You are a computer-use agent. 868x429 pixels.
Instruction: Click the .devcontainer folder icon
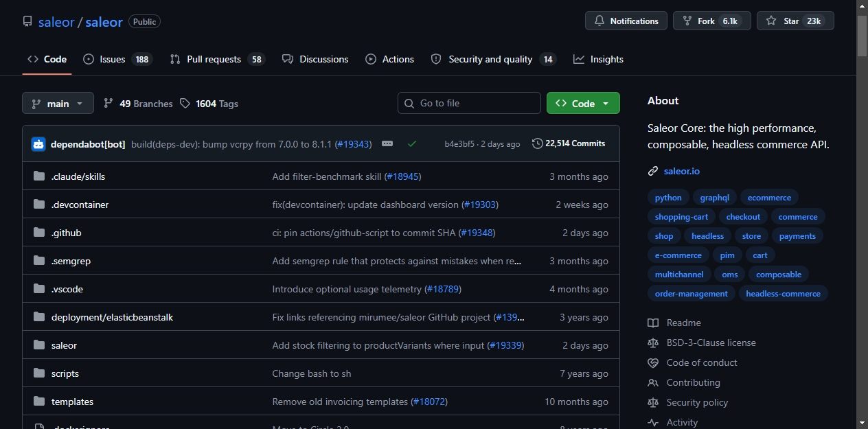39,205
